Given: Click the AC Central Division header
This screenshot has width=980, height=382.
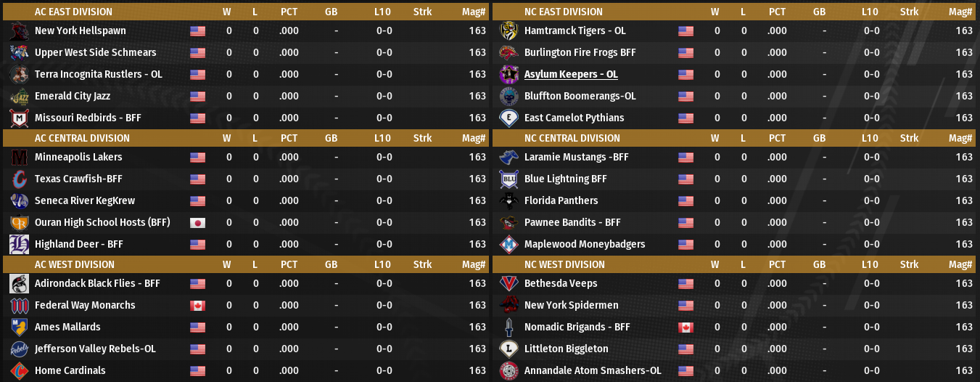Looking at the screenshot, I should 82,138.
